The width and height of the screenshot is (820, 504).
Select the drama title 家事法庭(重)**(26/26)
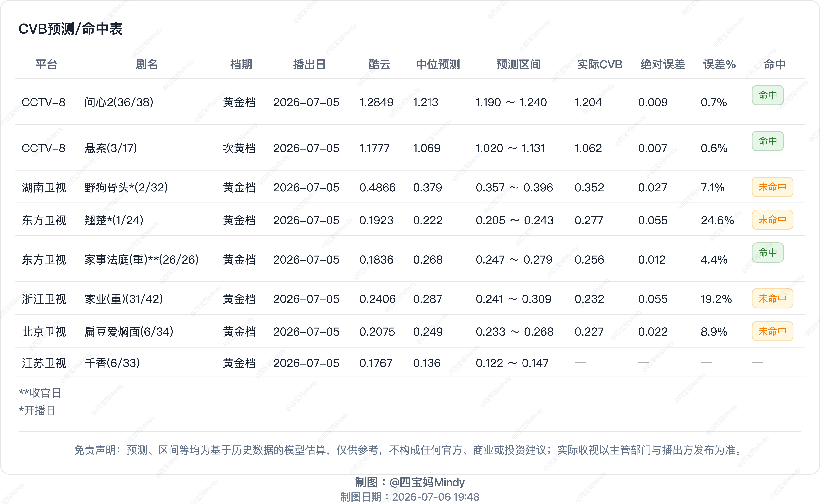pos(142,259)
